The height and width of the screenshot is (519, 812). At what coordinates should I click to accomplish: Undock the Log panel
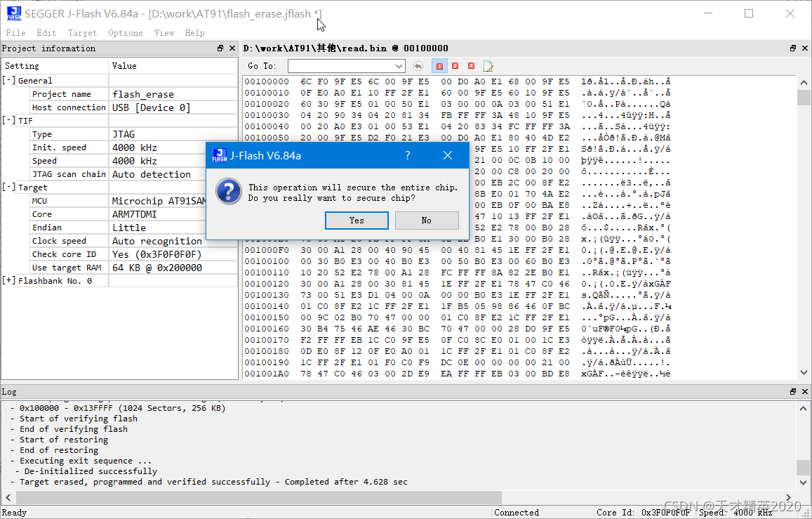coord(793,392)
